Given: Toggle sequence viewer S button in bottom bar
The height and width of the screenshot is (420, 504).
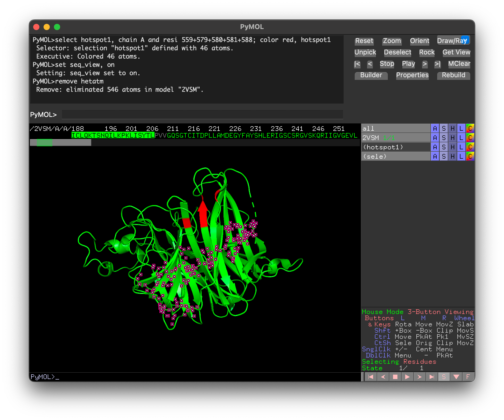Looking at the screenshot, I should pyautogui.click(x=444, y=377).
